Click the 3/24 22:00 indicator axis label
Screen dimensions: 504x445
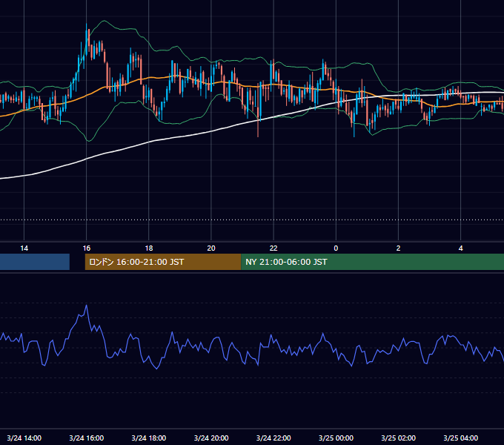point(273,438)
